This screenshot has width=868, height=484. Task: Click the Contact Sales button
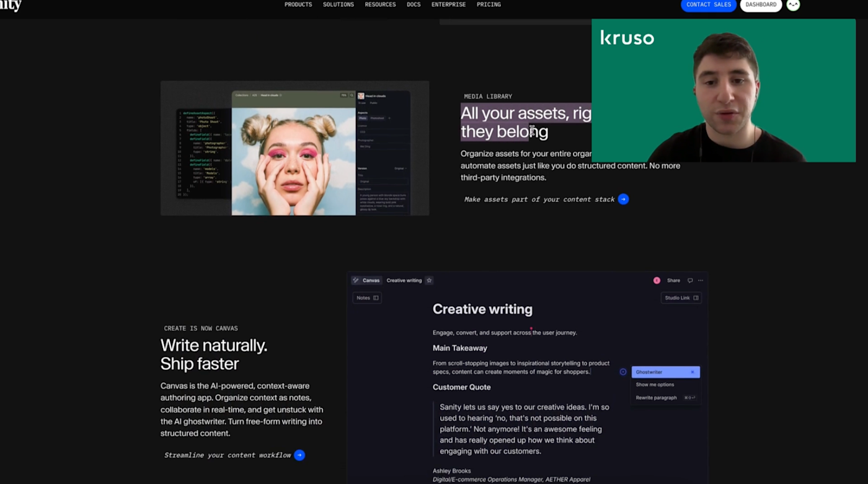click(x=709, y=5)
